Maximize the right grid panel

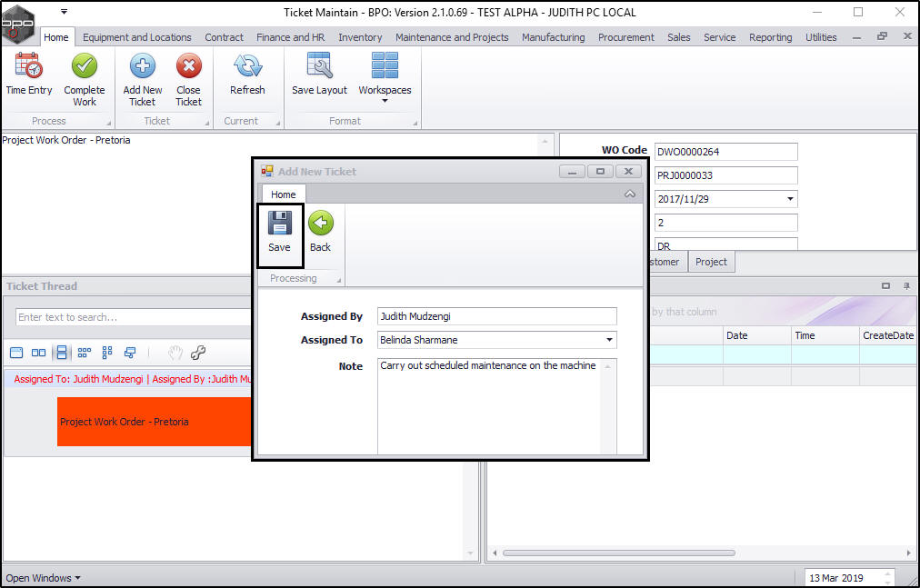(x=886, y=285)
